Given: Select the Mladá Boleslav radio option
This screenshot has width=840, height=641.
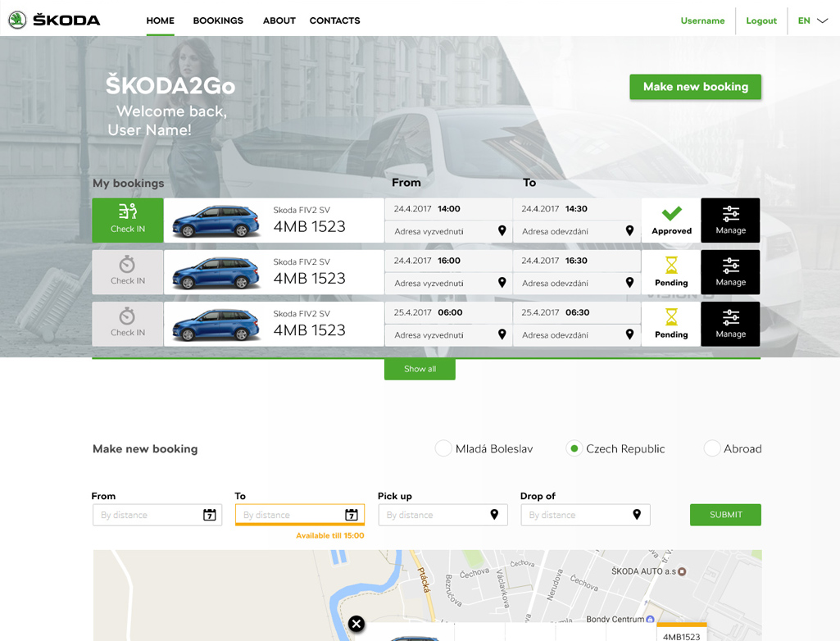Looking at the screenshot, I should (443, 448).
